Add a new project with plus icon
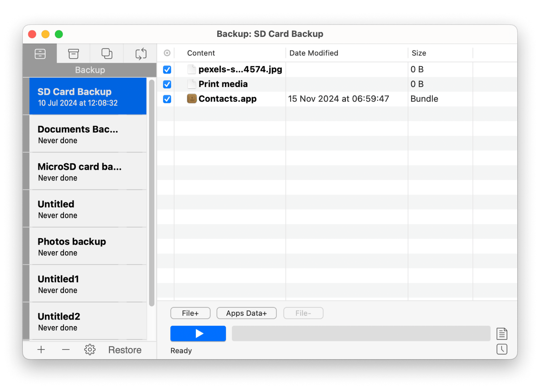The height and width of the screenshot is (392, 538). pyautogui.click(x=41, y=350)
